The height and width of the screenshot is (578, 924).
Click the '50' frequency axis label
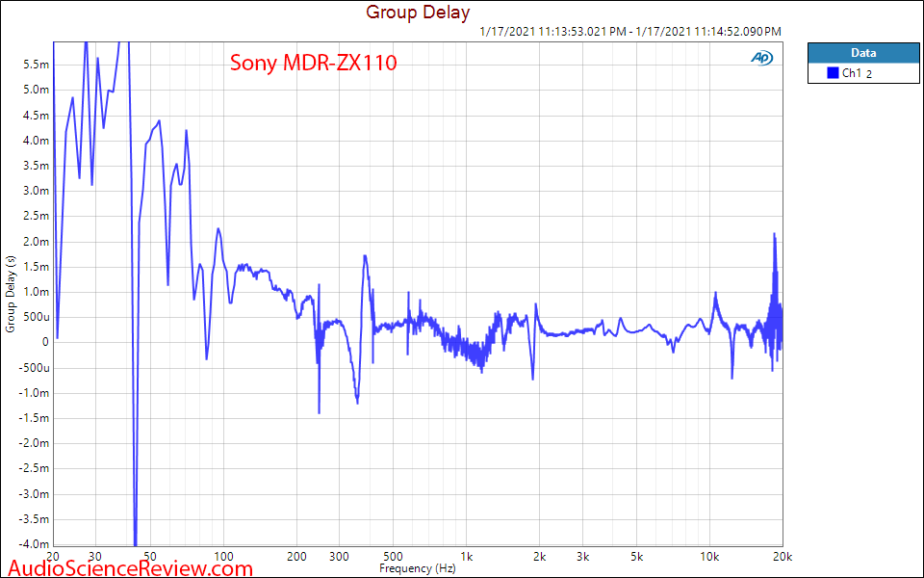[x=150, y=556]
